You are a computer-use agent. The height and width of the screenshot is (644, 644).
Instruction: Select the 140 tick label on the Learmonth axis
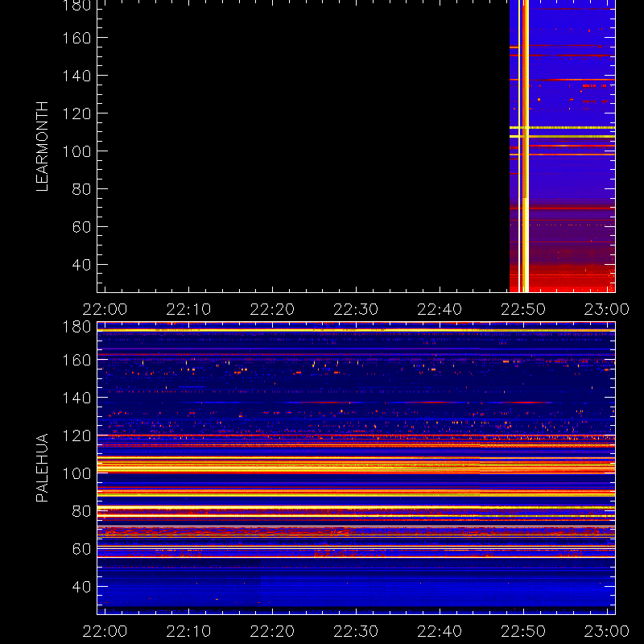[76, 76]
